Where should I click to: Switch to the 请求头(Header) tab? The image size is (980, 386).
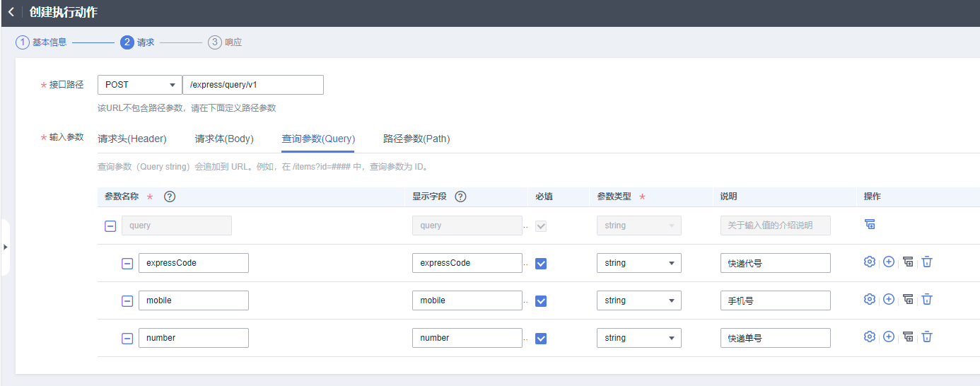point(132,139)
